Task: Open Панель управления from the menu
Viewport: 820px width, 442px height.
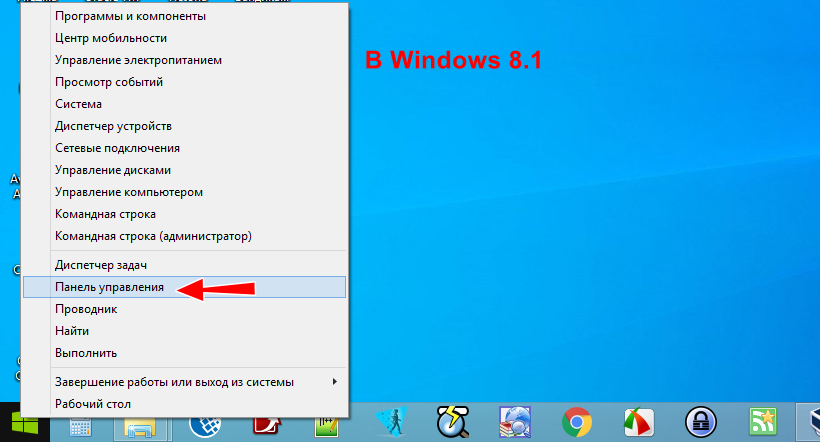Action: click(x=184, y=287)
